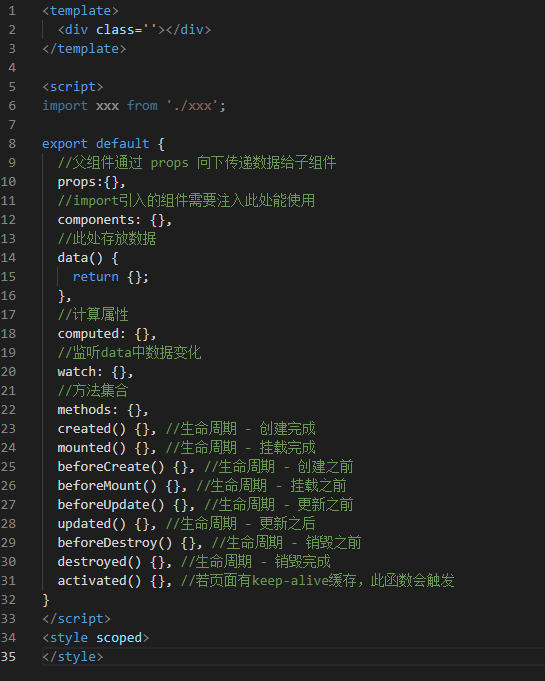This screenshot has height=681, width=545.
Task: Click the 'destroyed() {}' hook
Action: point(111,562)
